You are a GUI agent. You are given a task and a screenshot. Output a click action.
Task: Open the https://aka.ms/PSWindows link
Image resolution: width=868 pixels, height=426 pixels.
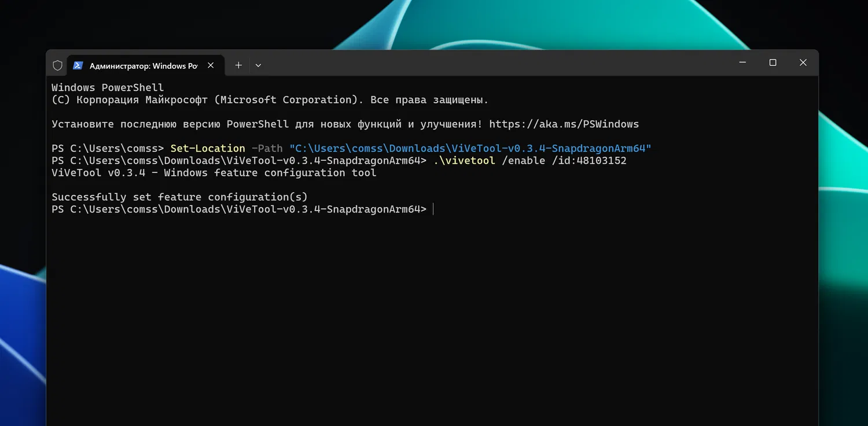click(564, 124)
